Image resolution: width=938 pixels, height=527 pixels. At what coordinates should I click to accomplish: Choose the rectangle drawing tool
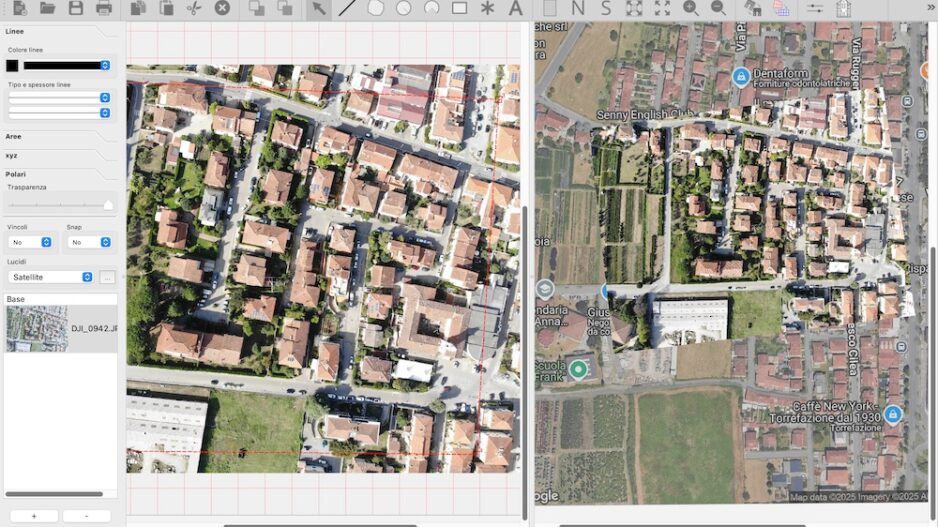click(x=459, y=8)
